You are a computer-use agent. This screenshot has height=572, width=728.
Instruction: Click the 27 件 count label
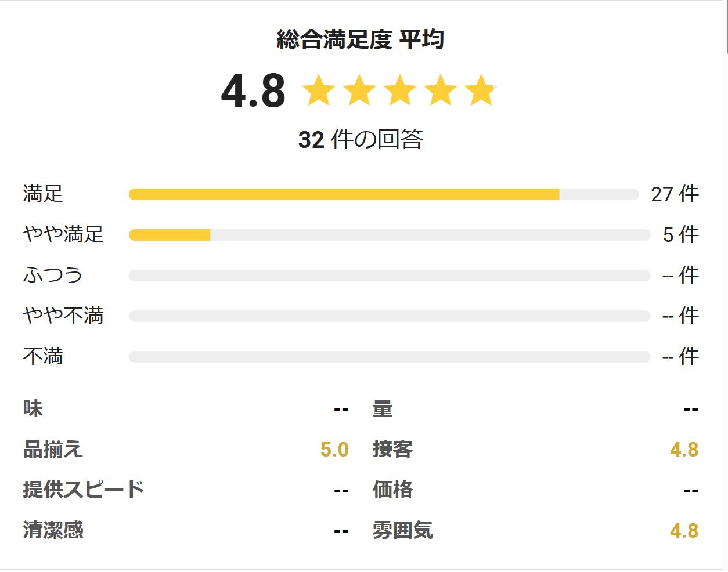[675, 194]
